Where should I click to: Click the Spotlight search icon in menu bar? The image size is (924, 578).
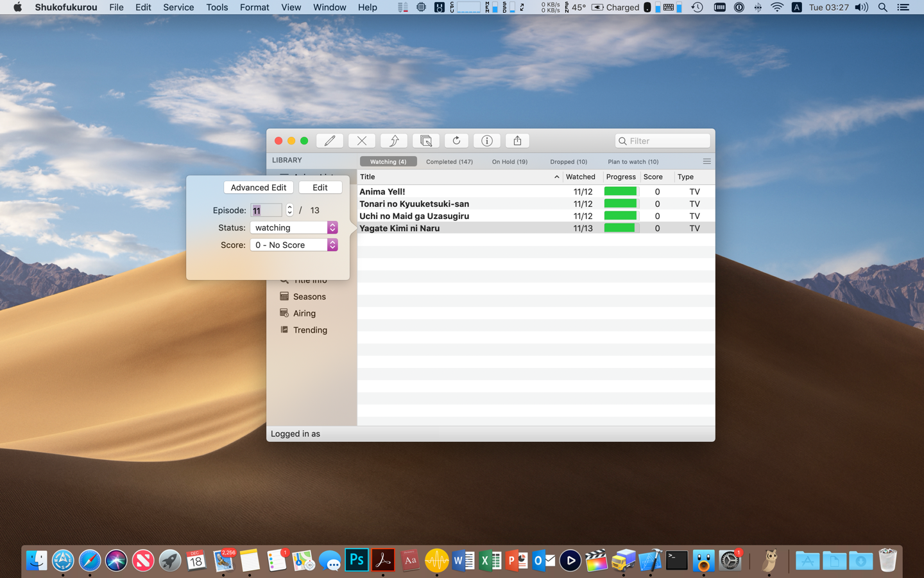tap(883, 7)
